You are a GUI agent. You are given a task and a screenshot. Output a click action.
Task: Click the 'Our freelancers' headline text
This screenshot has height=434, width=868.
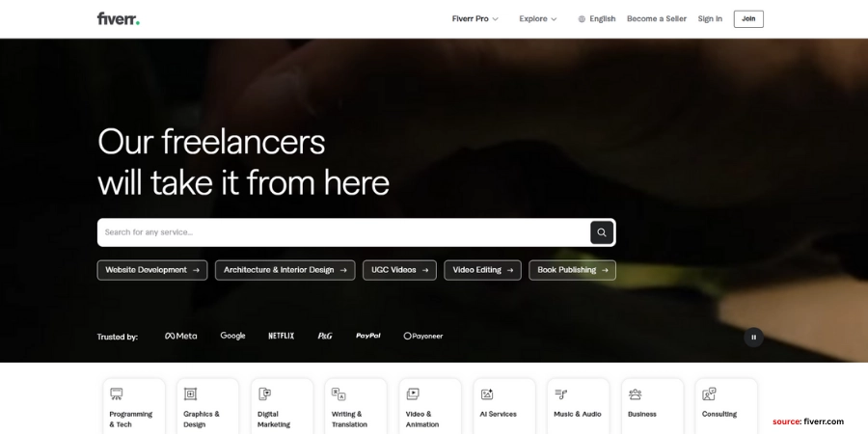click(x=211, y=142)
